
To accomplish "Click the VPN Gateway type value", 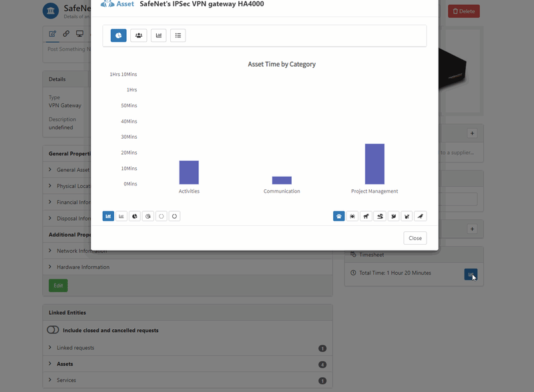I will pos(65,105).
